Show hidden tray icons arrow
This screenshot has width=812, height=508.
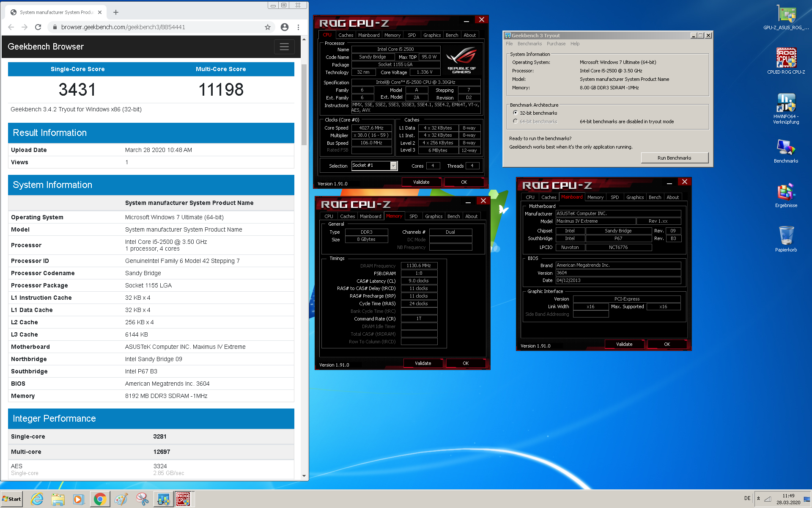tap(758, 498)
